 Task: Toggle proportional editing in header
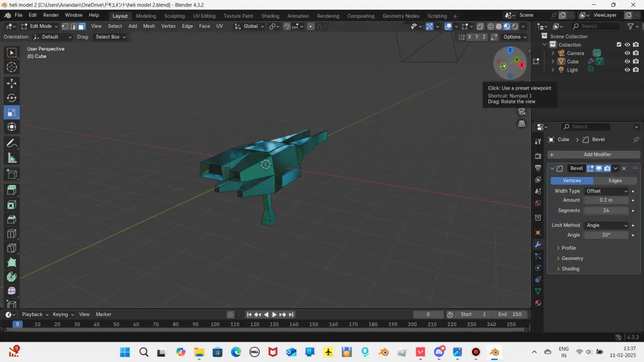pos(311,26)
